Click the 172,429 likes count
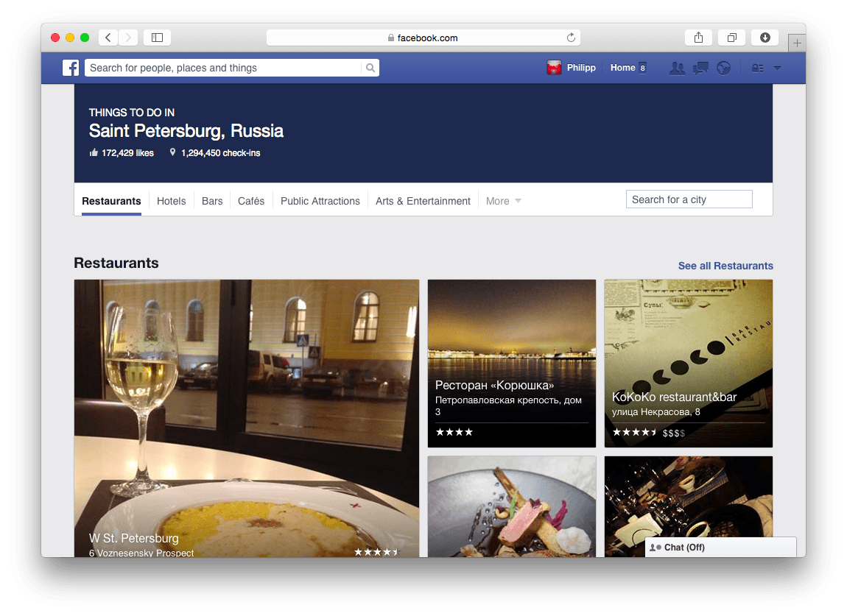 (x=127, y=153)
